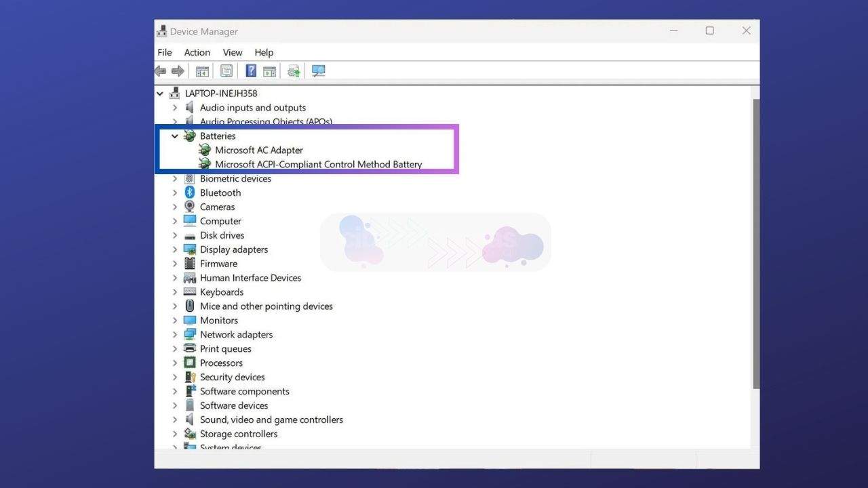Screen dimensions: 868x488
Task: Click the Software components icon
Action: [190, 391]
